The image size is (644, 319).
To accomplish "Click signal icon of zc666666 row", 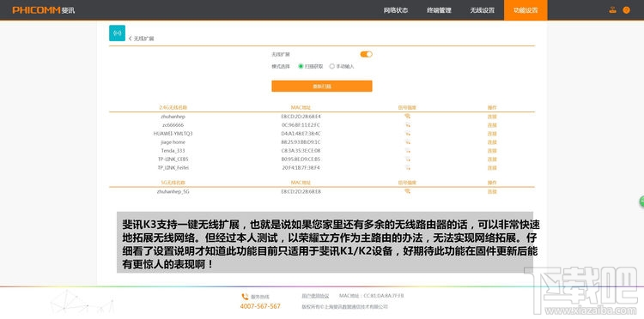I will tap(407, 124).
